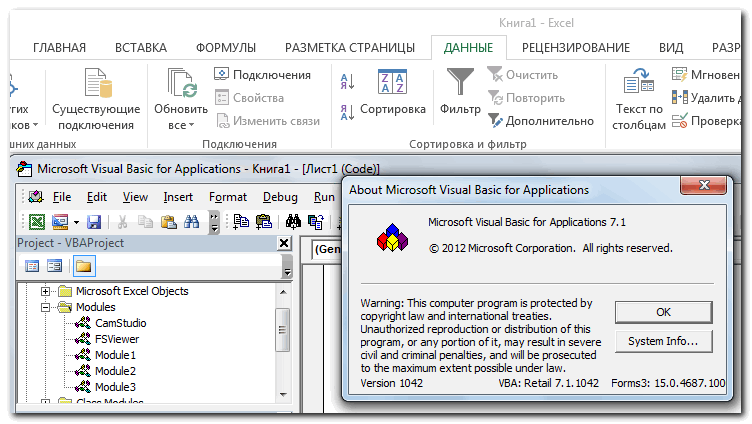Click Find binoculars icon in VBA toolbar
Viewport: 752px width, 424px height.
click(191, 222)
